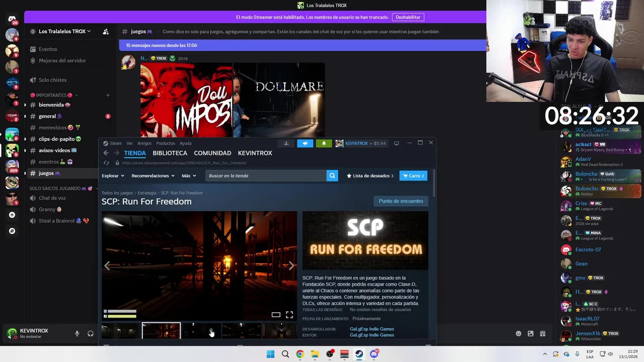Image resolution: width=644 pixels, height=362 pixels.
Task: Click Steam store page vertical scrollbar
Action: pos(433,184)
